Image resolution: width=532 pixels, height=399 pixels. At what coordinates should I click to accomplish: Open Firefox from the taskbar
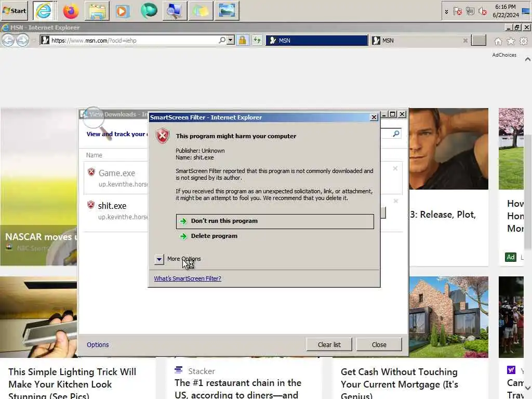pos(71,11)
